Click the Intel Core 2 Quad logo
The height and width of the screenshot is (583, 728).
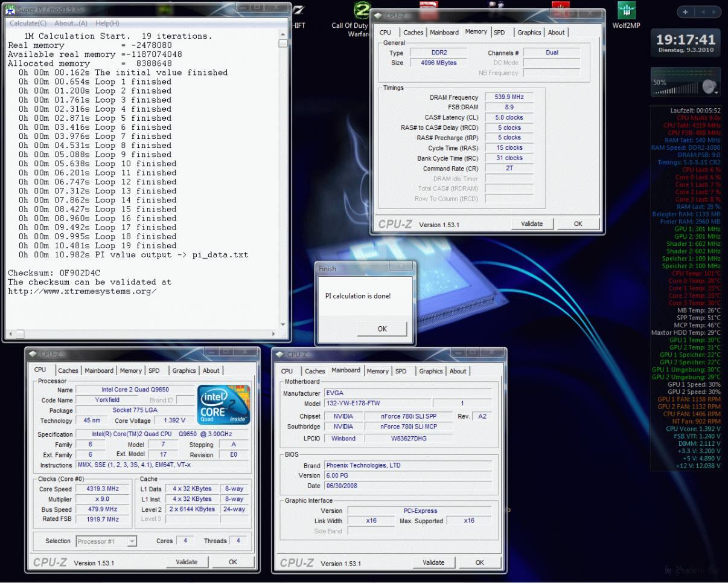point(223,404)
